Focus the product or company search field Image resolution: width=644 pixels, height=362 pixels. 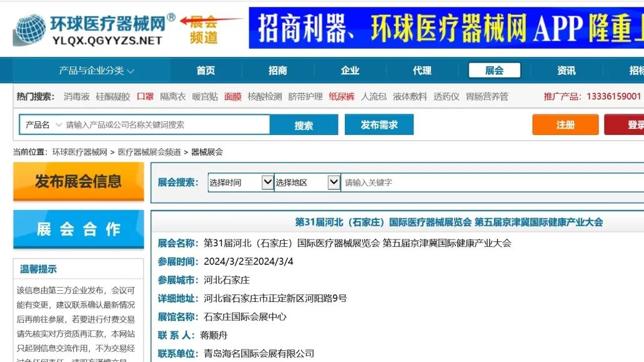click(x=166, y=125)
